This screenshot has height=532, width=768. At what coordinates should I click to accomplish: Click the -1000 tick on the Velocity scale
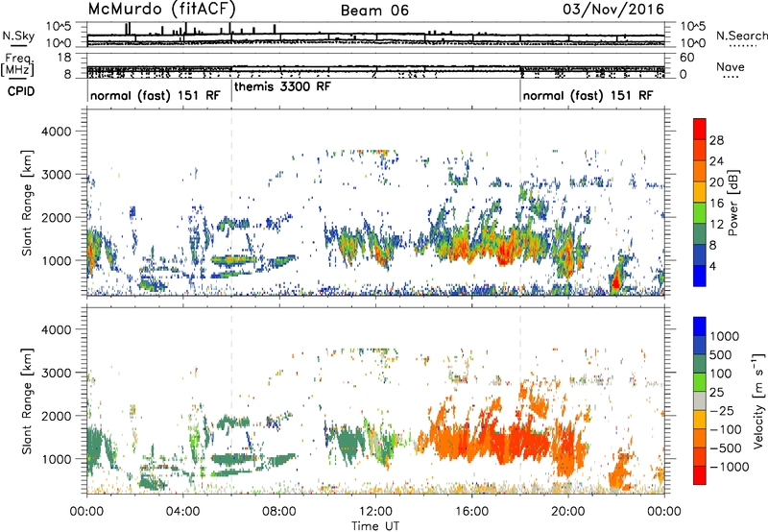pos(730,467)
